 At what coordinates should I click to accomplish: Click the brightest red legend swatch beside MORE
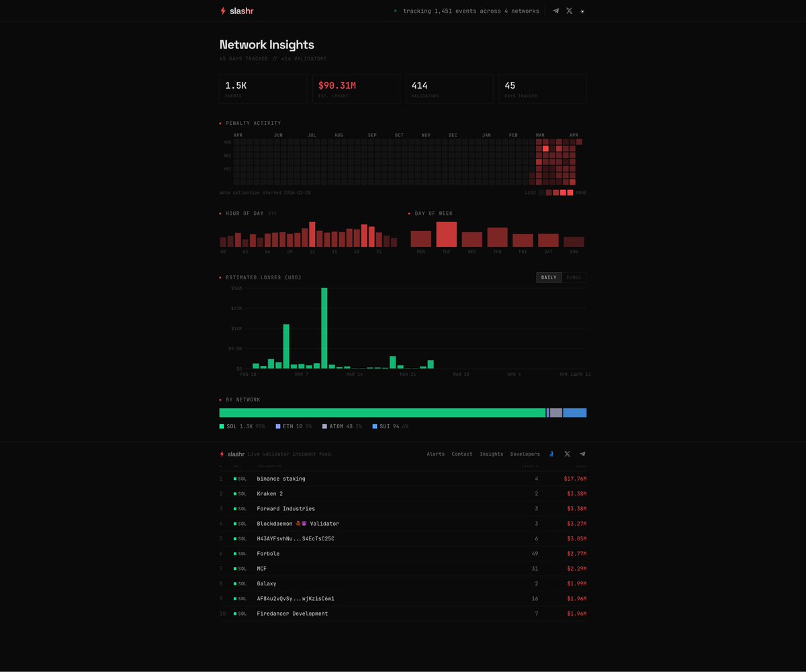[x=570, y=193]
